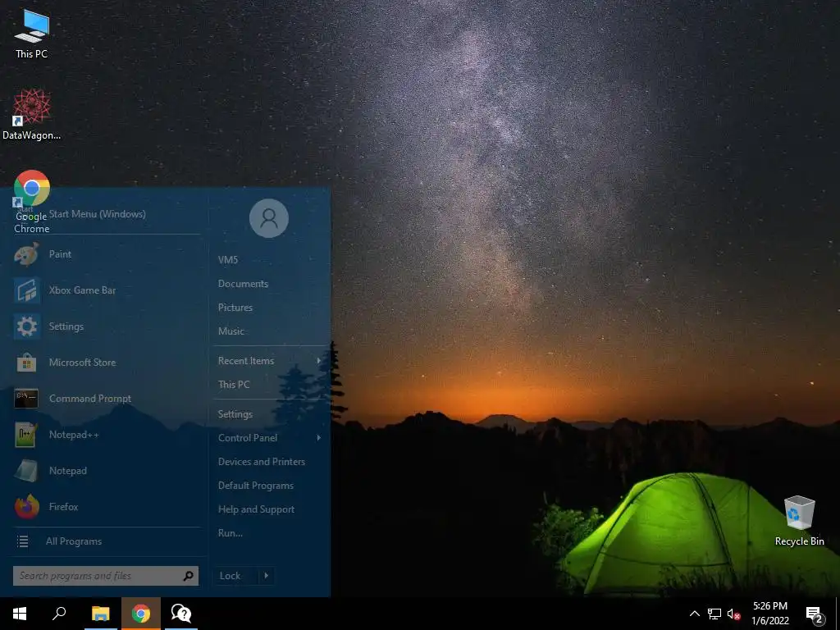Click the Run... entry

coord(230,533)
